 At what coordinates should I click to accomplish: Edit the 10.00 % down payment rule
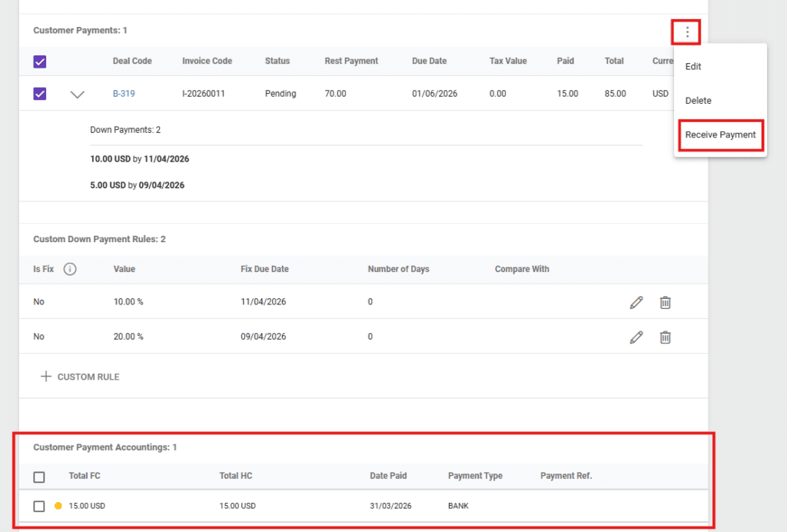(x=636, y=302)
